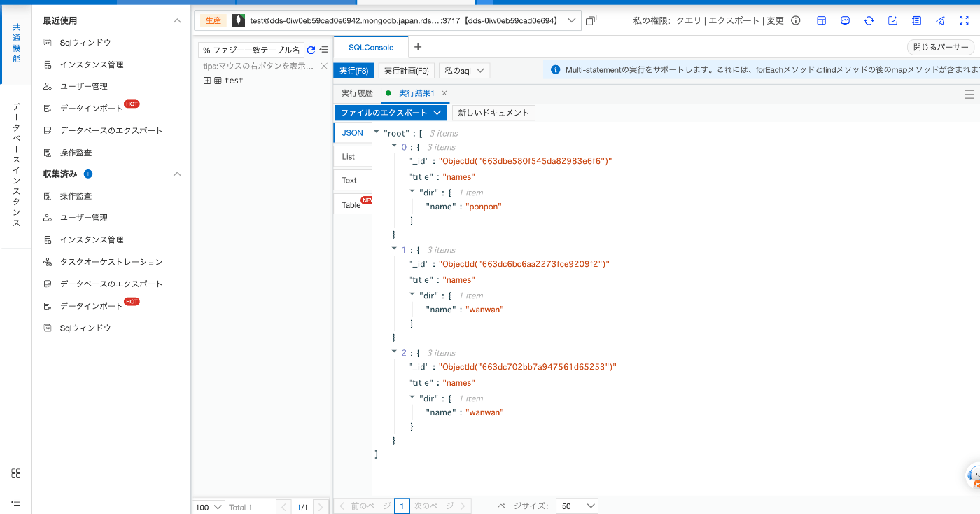Select the 実行結果1 tab
Viewport: 980px width, 514px height.
[416, 93]
